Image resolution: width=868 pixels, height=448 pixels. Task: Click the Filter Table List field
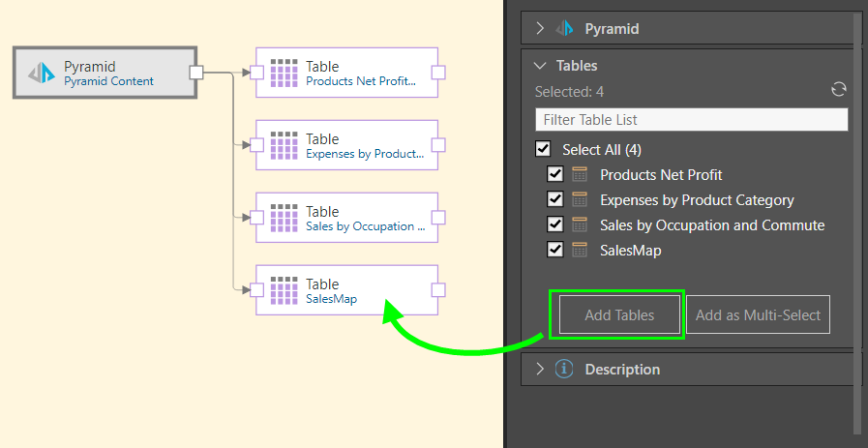coord(691,120)
